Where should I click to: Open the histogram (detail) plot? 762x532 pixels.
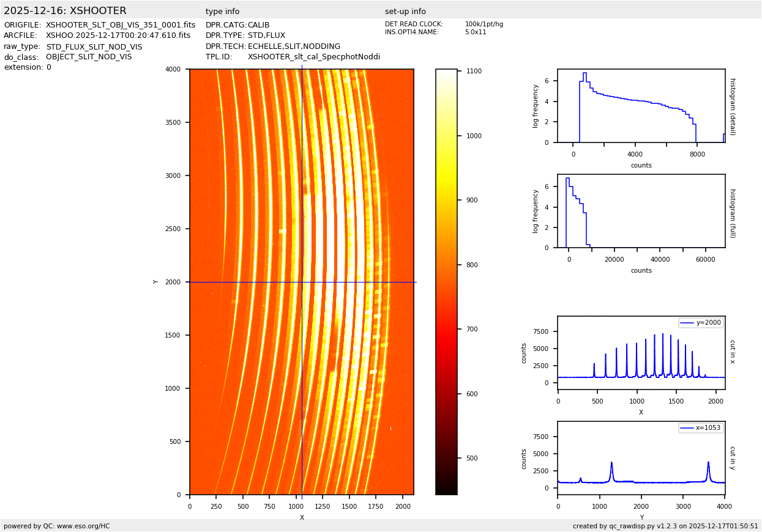click(641, 106)
